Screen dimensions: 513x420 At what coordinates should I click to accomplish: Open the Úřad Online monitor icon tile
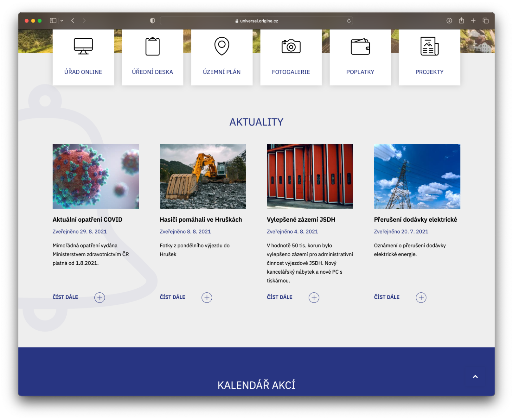click(x=83, y=47)
